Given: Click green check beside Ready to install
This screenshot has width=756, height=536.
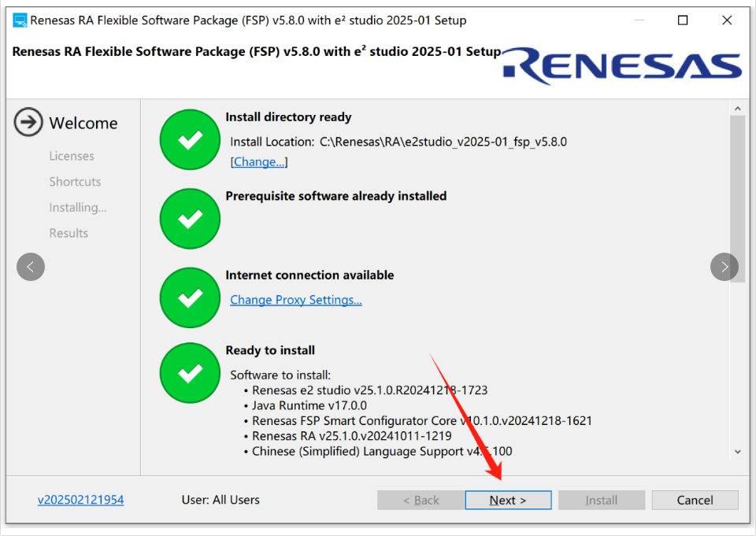Looking at the screenshot, I should (x=190, y=373).
